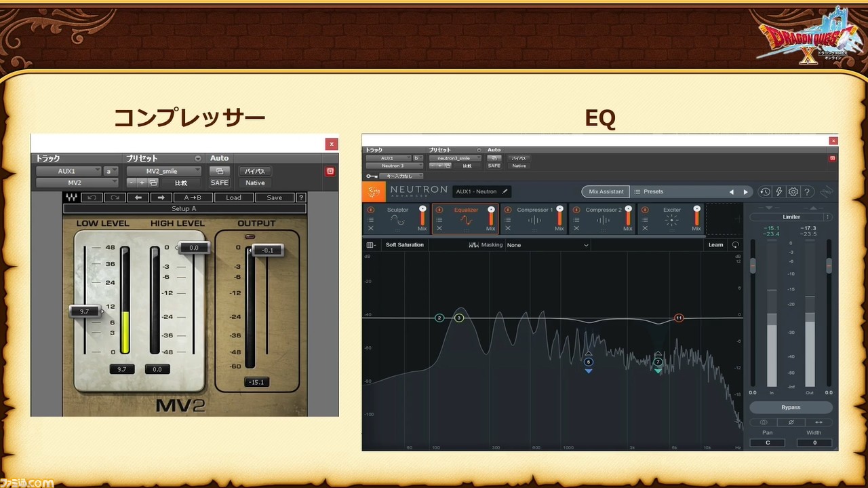This screenshot has width=868, height=488.
Task: Open Neutron undo history clock icon
Action: 765,192
